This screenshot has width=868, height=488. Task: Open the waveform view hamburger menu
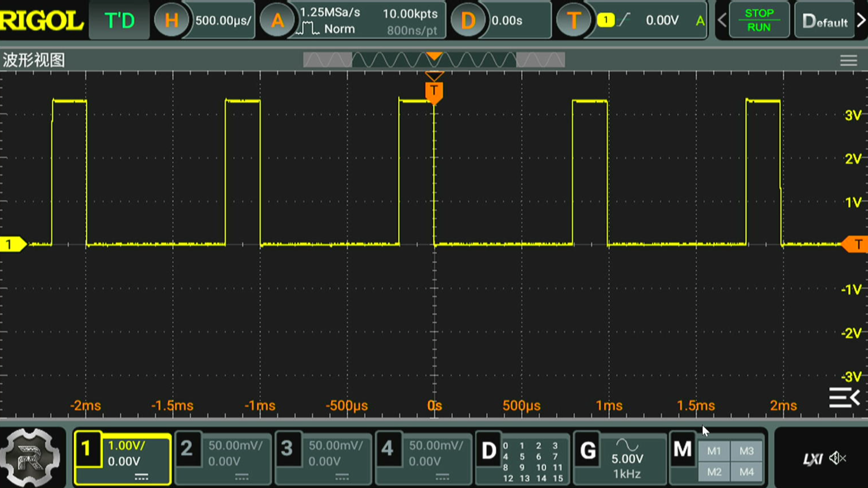pos(849,61)
